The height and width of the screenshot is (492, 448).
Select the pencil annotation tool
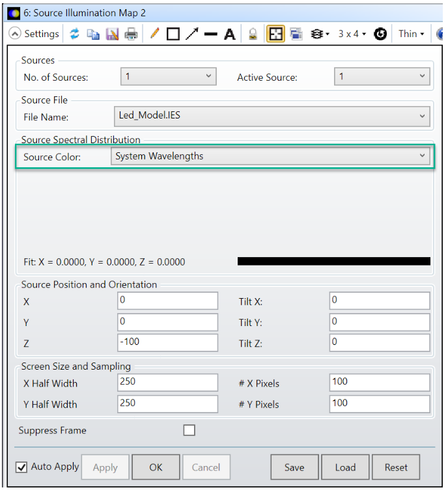(154, 34)
